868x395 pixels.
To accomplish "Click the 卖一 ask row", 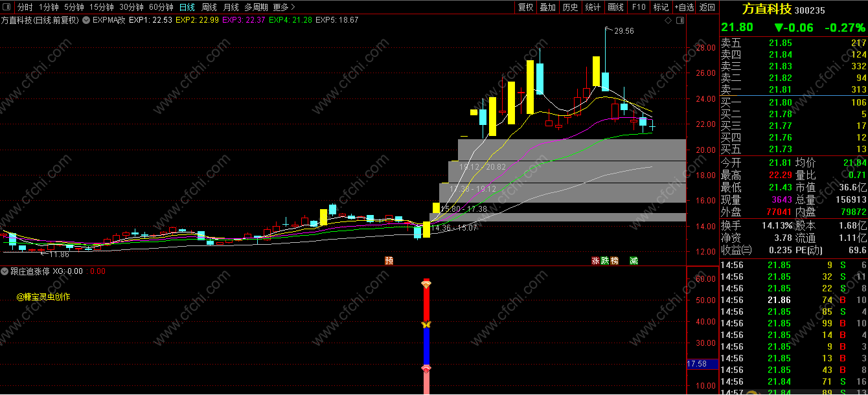I will 794,89.
